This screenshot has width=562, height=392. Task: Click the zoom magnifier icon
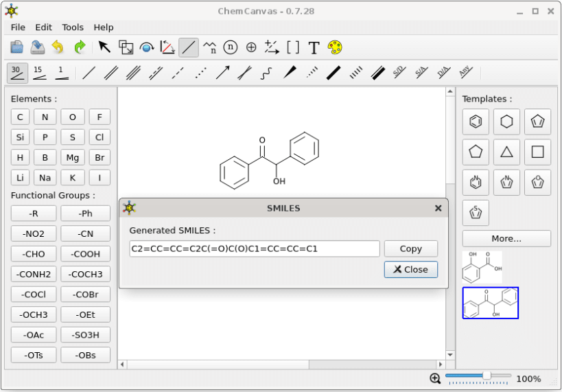pos(435,378)
